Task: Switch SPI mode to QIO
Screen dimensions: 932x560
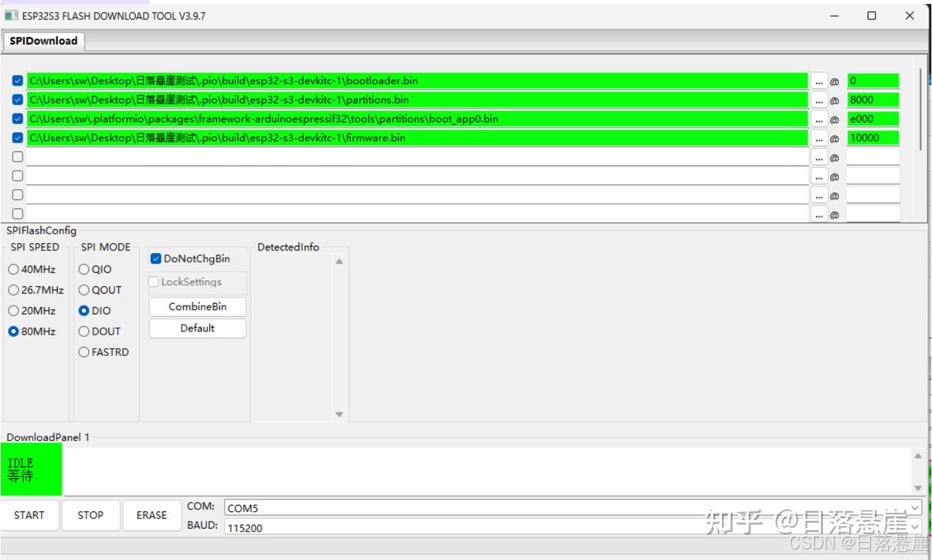Action: [x=84, y=269]
